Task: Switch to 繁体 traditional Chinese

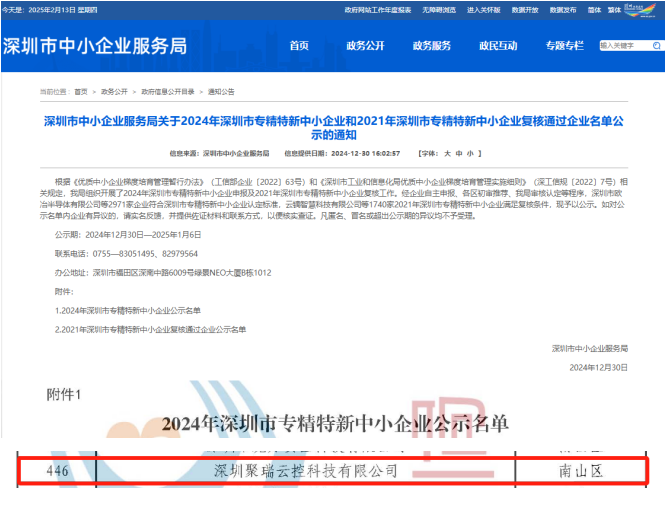Action: 614,10
